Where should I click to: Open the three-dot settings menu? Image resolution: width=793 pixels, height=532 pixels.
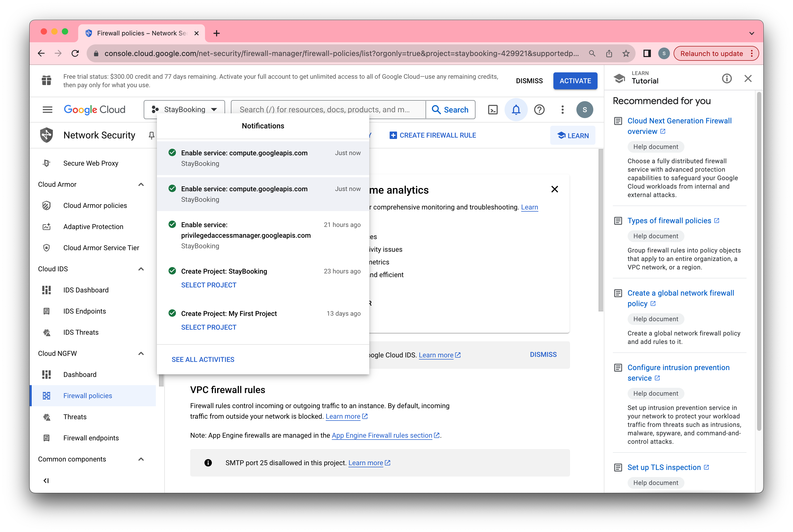pos(562,110)
